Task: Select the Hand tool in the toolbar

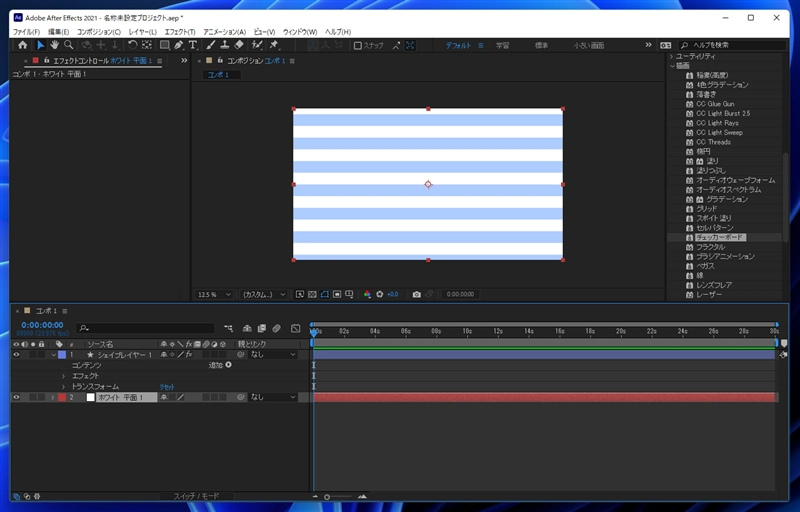Action: point(54,45)
